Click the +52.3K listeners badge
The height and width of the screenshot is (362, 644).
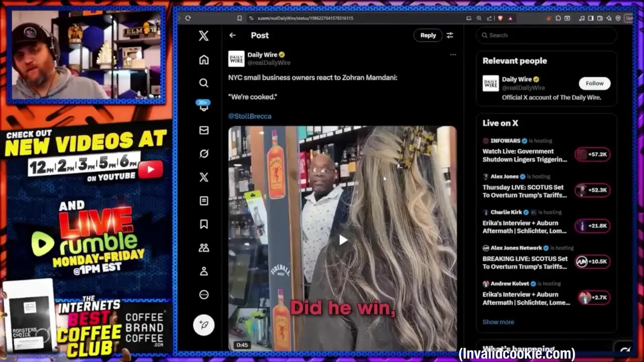pyautogui.click(x=593, y=190)
